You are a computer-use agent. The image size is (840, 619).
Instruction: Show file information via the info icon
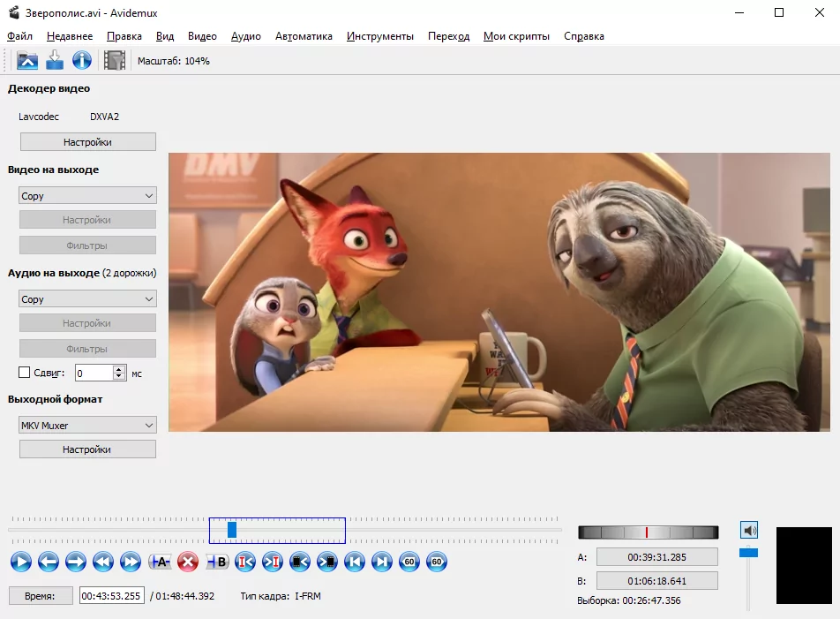[82, 61]
